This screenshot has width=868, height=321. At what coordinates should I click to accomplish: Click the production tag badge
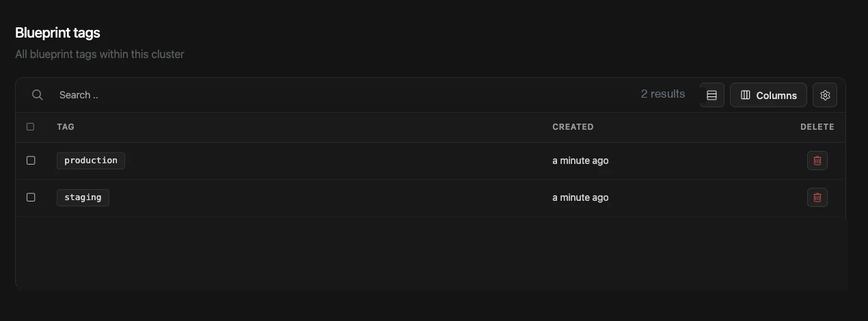[x=91, y=160]
